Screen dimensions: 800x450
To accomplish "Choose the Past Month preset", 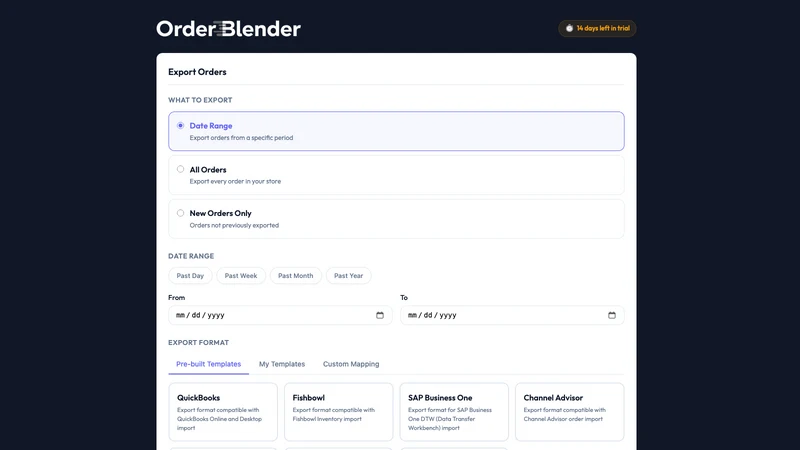I will (295, 276).
